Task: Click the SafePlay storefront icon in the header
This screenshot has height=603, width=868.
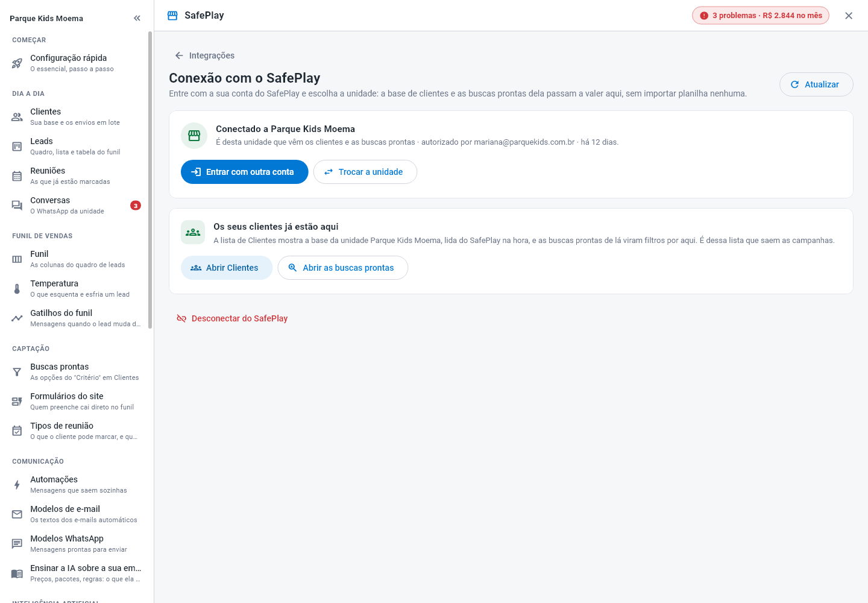Action: [x=172, y=16]
